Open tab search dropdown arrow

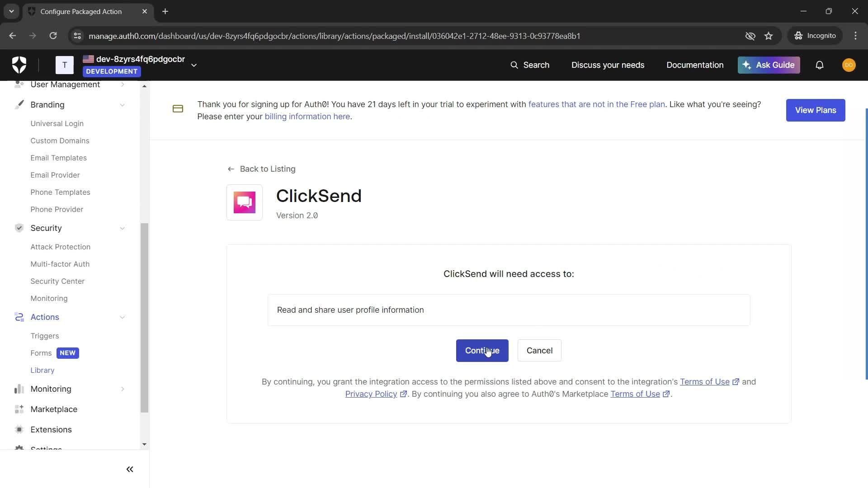(11, 11)
